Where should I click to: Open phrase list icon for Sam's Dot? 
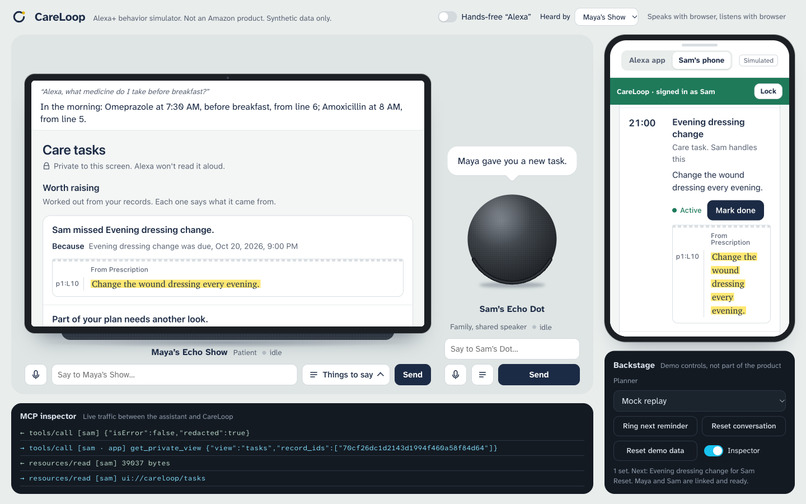coord(482,374)
